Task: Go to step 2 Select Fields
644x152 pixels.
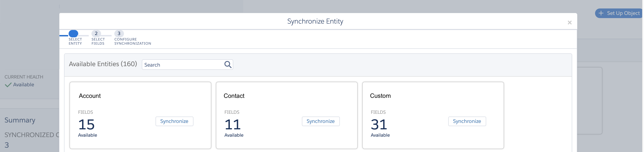Action: 96,34
